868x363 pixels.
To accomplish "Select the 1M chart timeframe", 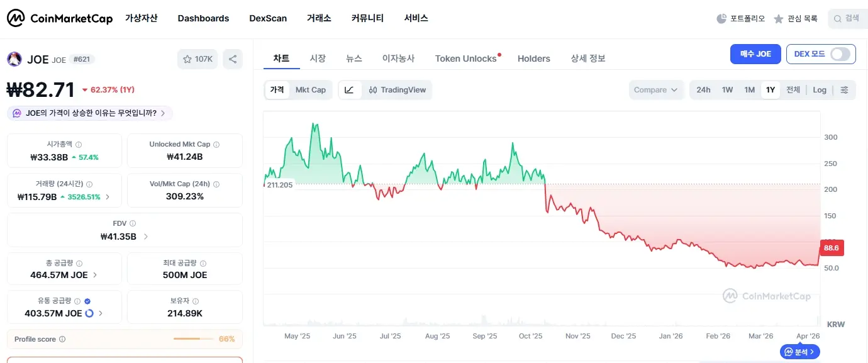I will click(x=748, y=89).
